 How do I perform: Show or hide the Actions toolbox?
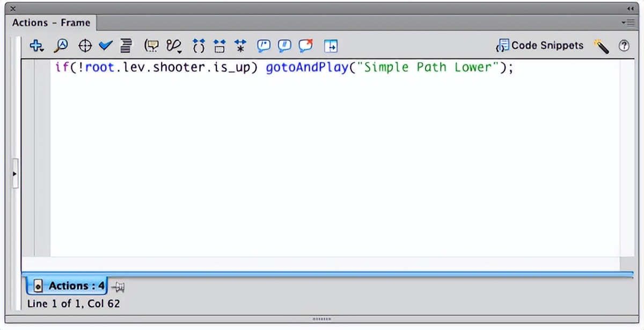pyautogui.click(x=331, y=46)
